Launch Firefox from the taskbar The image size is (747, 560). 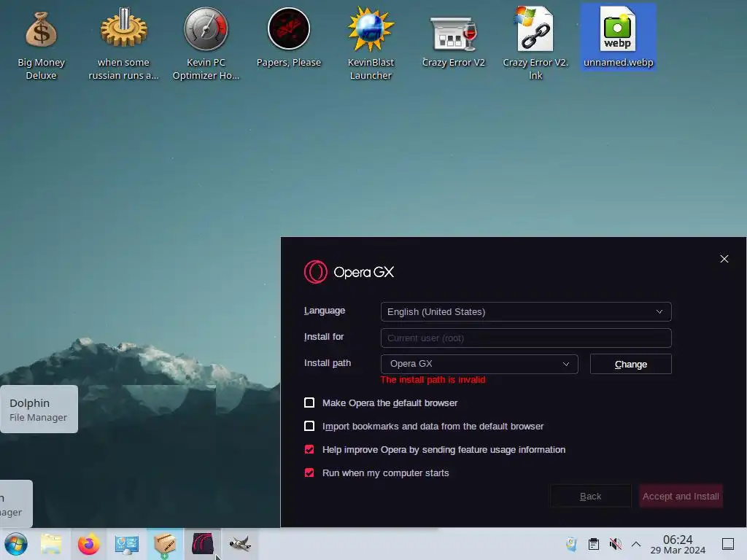[x=88, y=544]
